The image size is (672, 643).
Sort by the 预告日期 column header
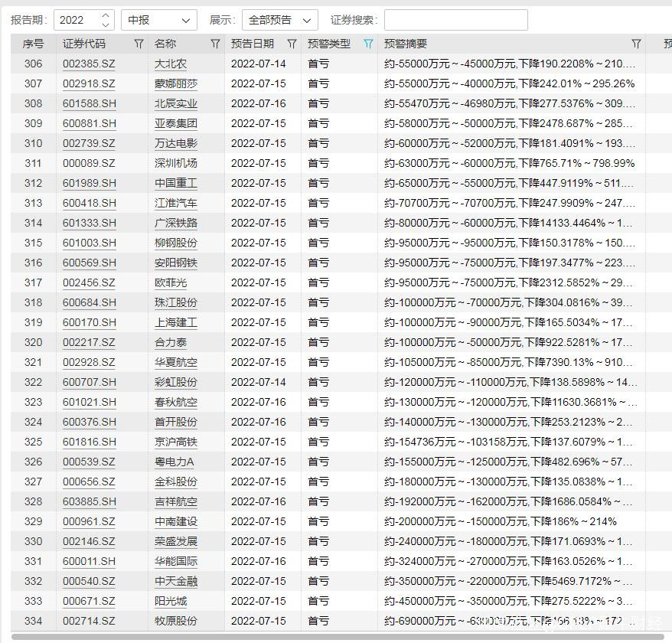[253, 44]
